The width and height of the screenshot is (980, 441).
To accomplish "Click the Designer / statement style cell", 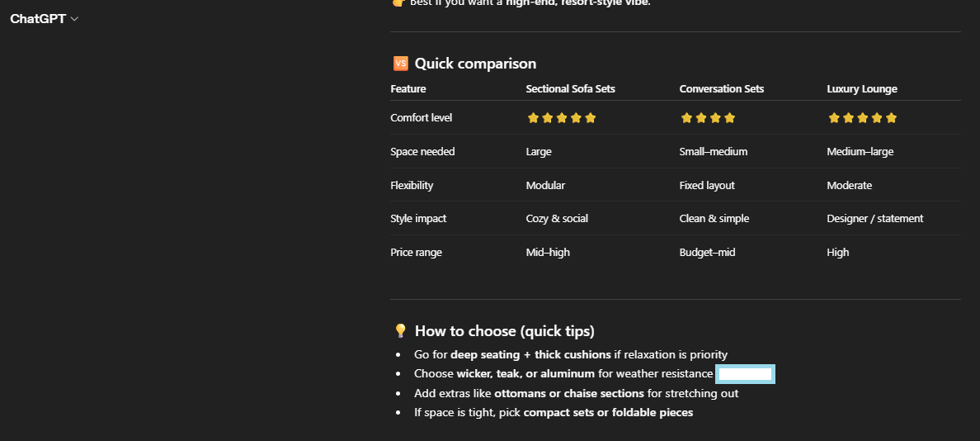I will coord(874,219).
